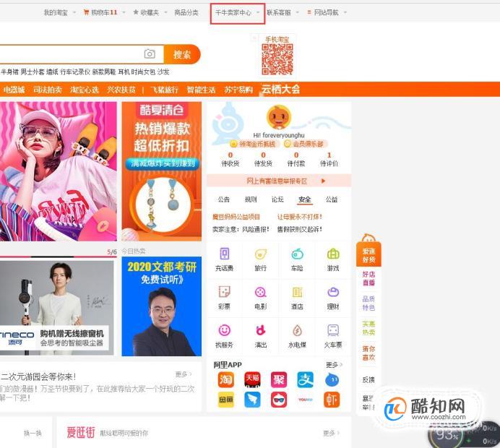Switch to the 规则 tab
The width and height of the screenshot is (500, 448).
coord(251,199)
